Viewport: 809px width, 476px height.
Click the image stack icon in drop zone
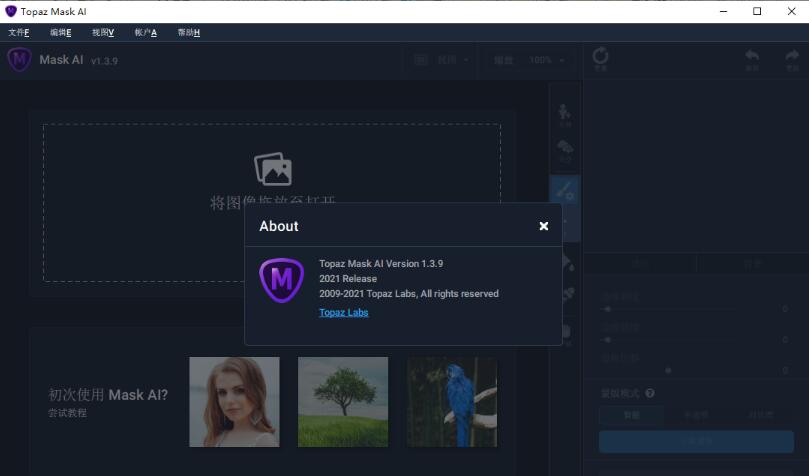tap(273, 169)
